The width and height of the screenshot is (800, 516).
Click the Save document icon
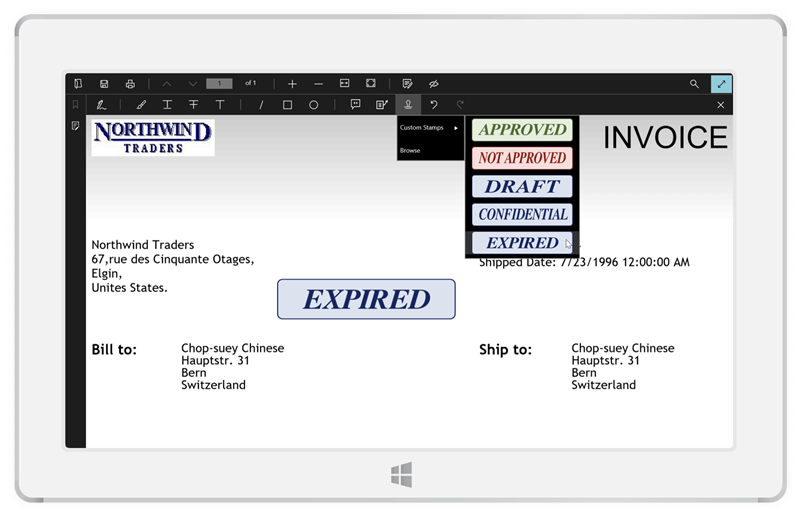pos(104,84)
